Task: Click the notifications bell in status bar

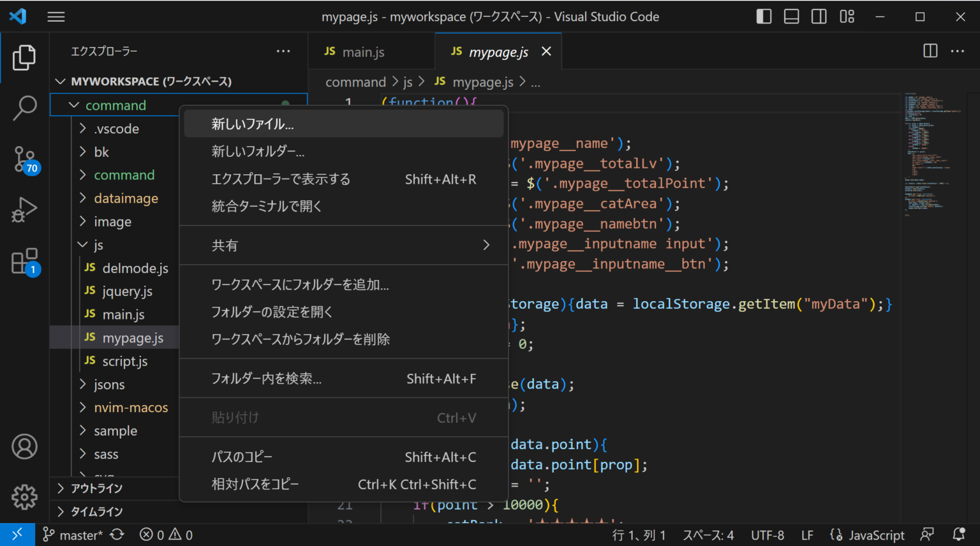Action: click(958, 535)
